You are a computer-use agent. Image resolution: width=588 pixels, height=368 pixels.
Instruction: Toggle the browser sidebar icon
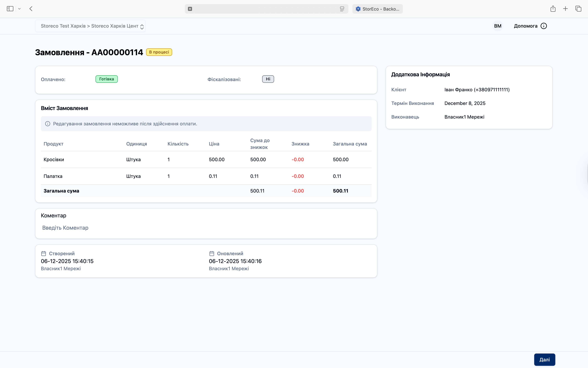tap(10, 9)
